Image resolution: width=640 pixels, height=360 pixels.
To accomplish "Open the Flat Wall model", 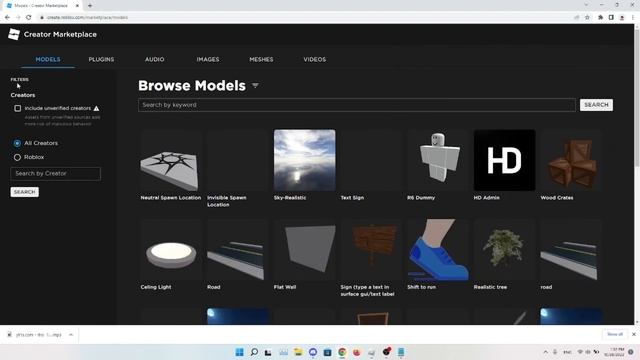I will point(304,250).
